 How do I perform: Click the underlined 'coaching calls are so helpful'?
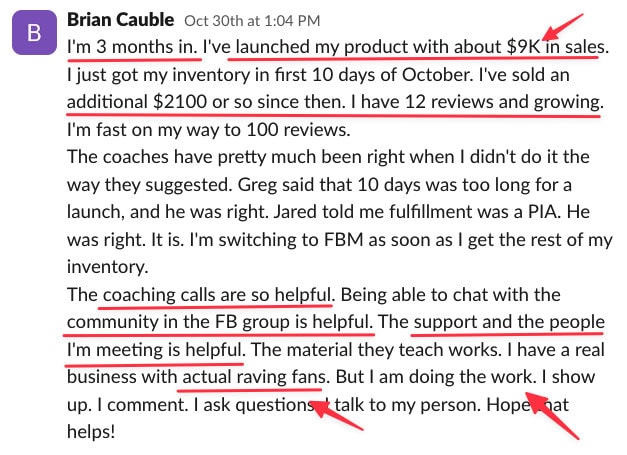[x=217, y=295]
